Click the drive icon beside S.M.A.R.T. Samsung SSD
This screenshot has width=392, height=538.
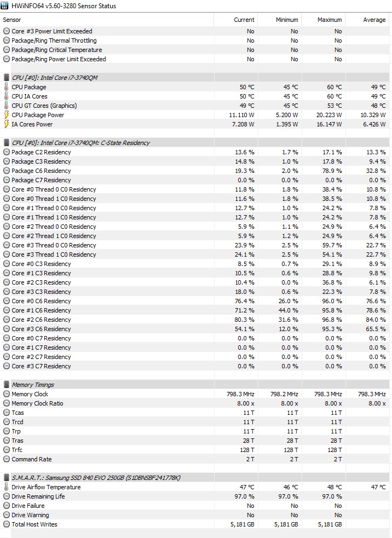pyautogui.click(x=6, y=478)
